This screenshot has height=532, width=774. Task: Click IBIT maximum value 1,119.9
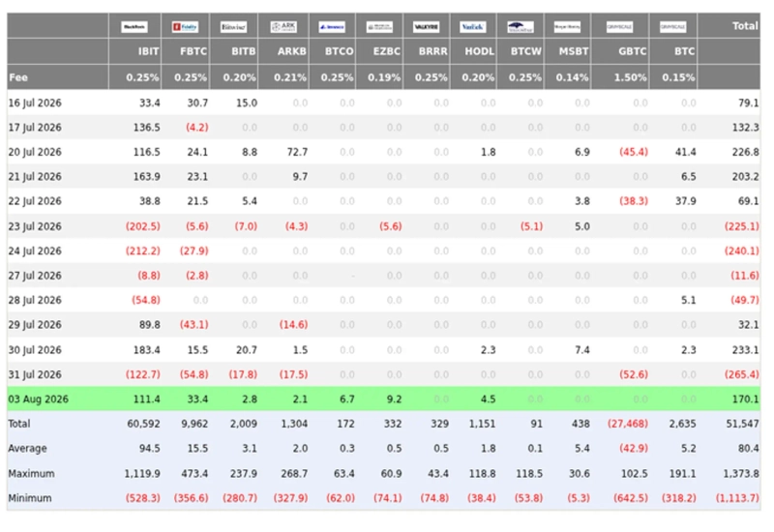point(142,474)
